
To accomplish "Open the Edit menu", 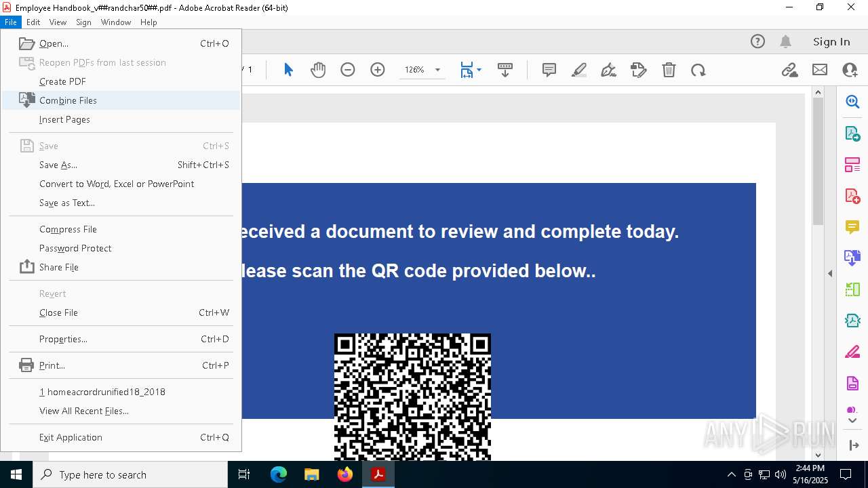I will pyautogui.click(x=33, y=22).
